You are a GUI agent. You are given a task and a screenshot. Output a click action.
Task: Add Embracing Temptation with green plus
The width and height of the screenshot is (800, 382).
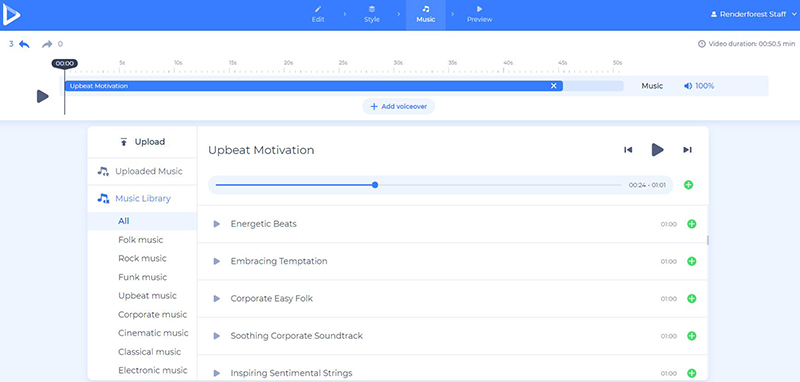[x=691, y=261]
